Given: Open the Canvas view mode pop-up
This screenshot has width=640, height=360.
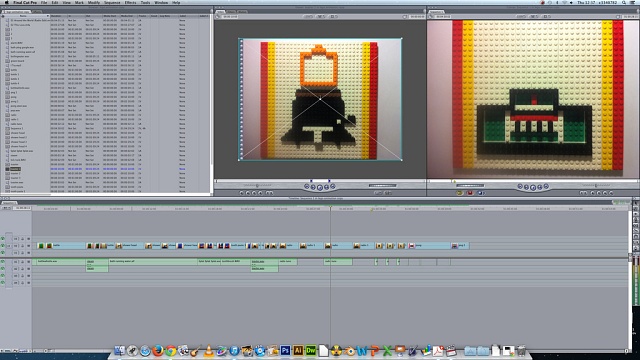Looking at the screenshot, I should [534, 16].
